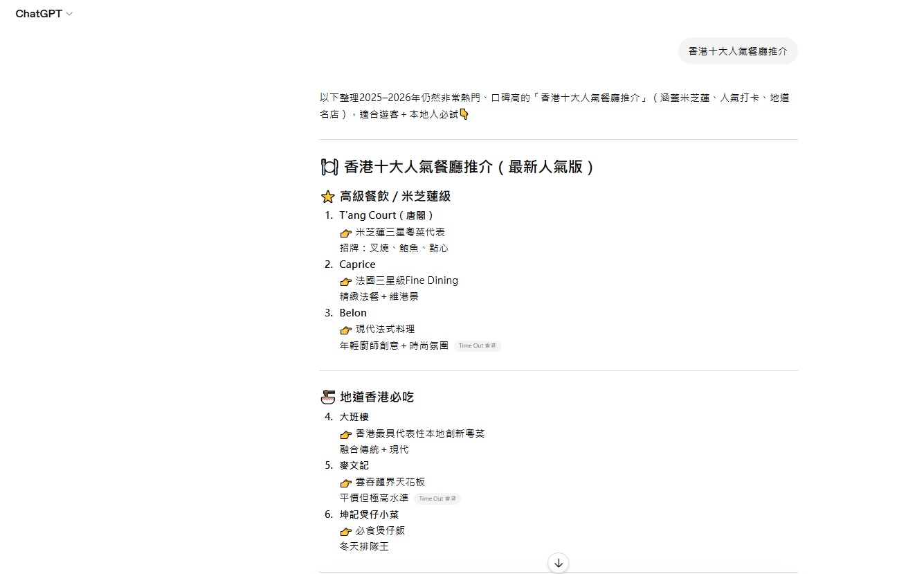
Task: Click the text 米芝蓮三星粵菜代表
Action: pyautogui.click(x=400, y=232)
